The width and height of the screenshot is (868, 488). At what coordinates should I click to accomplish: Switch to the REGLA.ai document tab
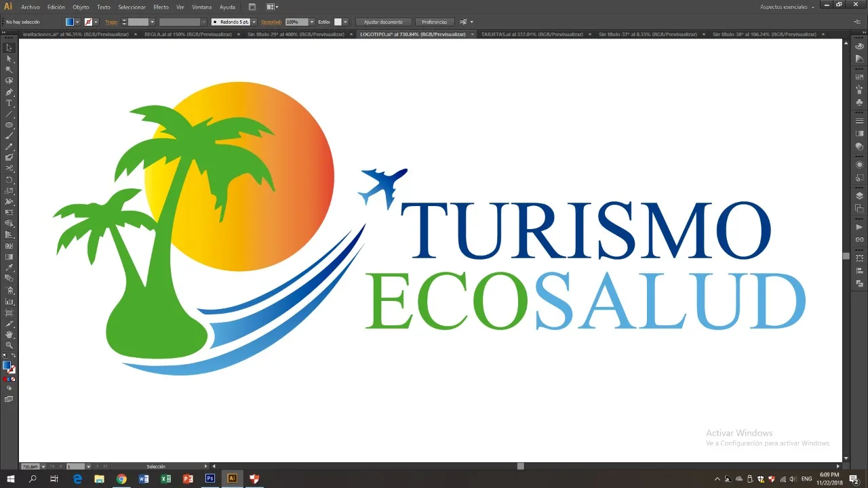tap(188, 34)
